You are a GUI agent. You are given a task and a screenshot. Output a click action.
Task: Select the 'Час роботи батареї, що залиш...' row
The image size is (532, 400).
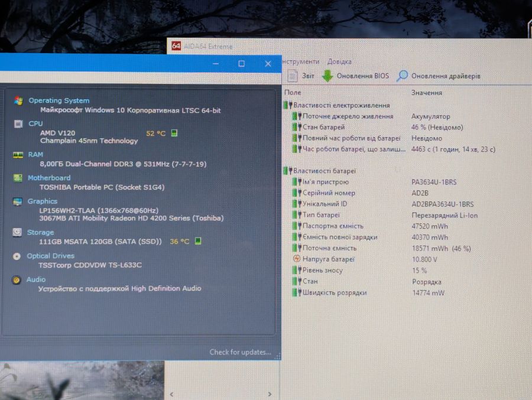click(x=394, y=149)
